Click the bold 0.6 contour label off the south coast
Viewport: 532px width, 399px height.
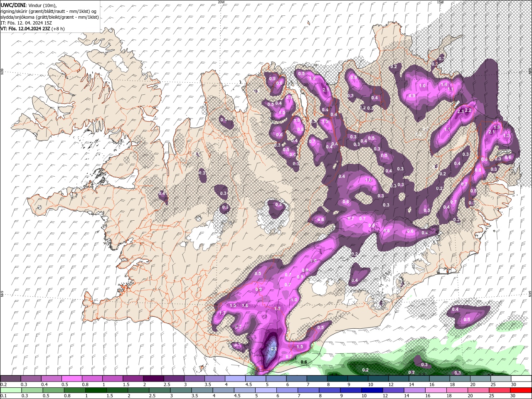pyautogui.click(x=304, y=362)
